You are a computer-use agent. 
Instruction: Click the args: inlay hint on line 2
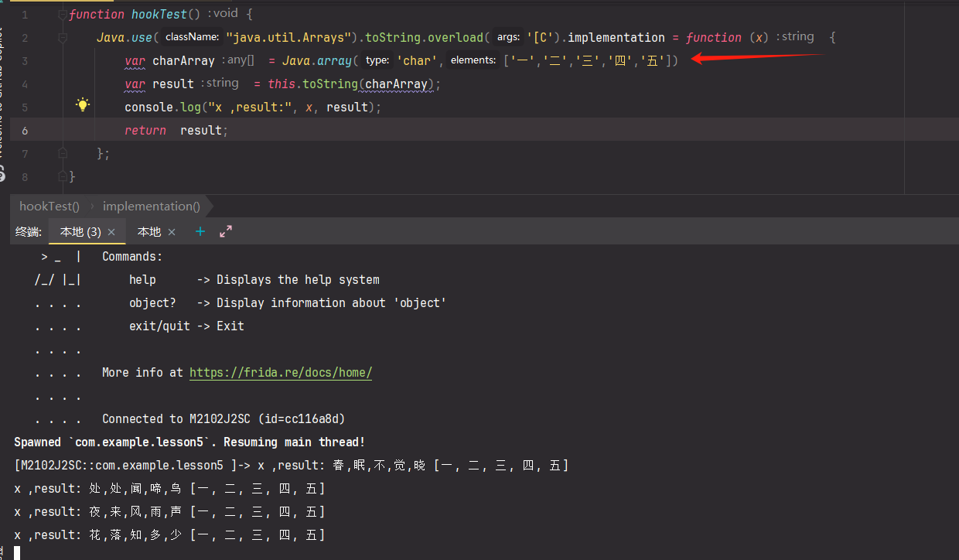point(508,37)
